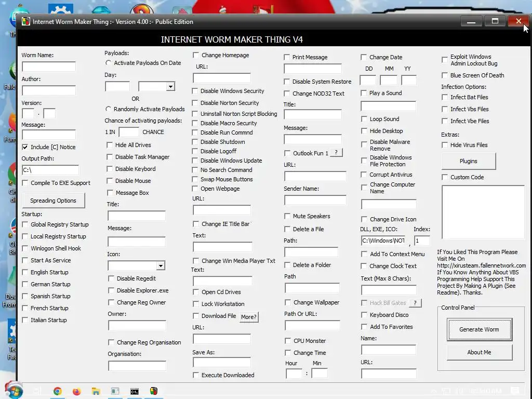The width and height of the screenshot is (532, 399).
Task: Check the Start As Service option
Action: point(25,260)
